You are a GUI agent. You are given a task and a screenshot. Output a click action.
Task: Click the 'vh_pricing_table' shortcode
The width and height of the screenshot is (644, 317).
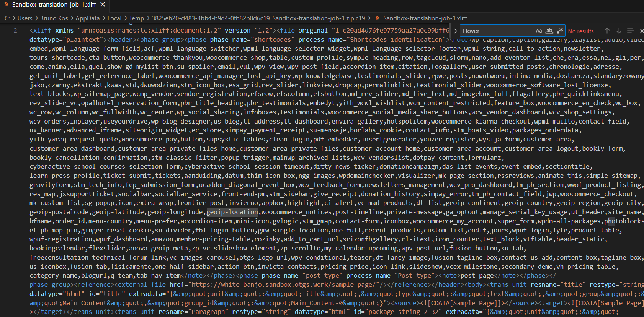coord(586,267)
